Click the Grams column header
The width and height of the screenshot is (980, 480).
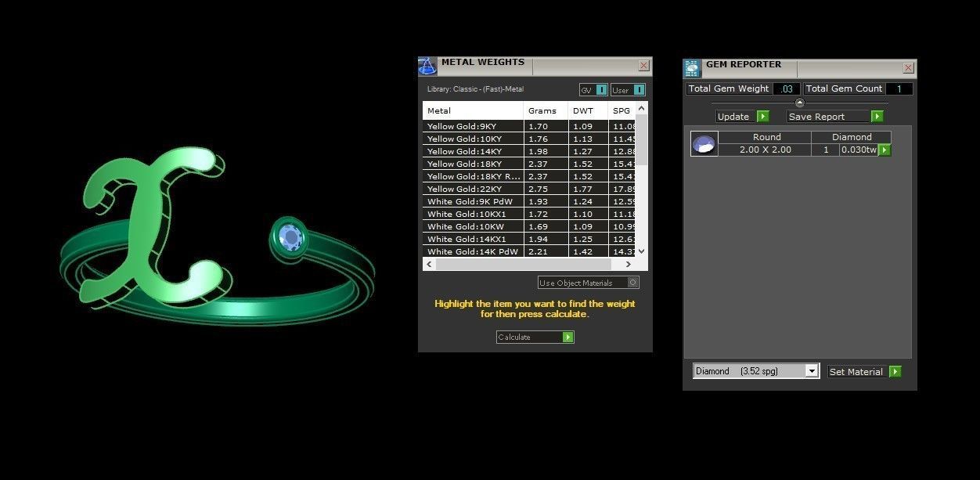tap(543, 111)
